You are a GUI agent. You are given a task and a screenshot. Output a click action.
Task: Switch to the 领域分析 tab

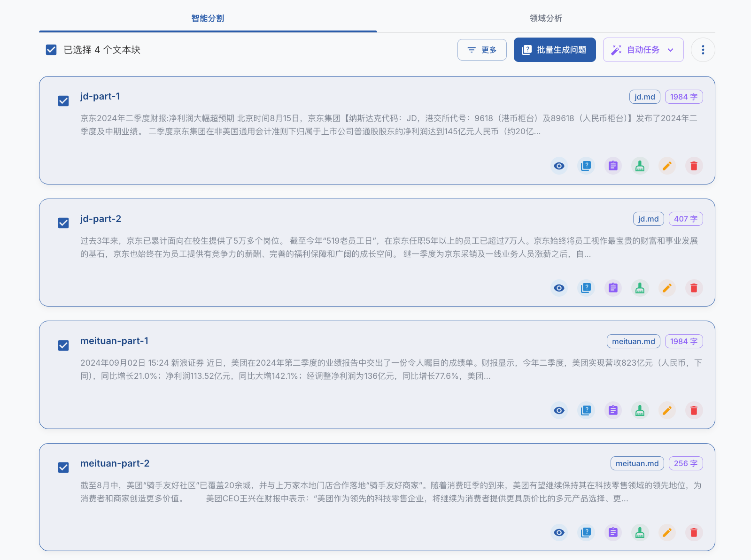[546, 18]
